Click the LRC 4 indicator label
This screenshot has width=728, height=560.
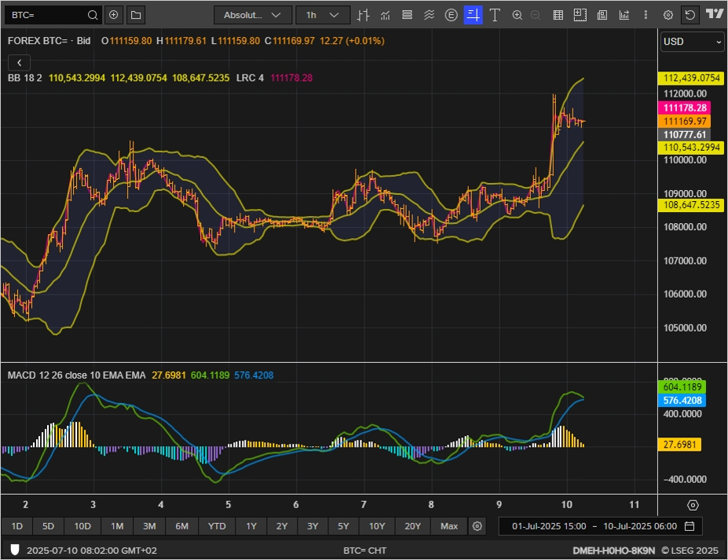(250, 78)
